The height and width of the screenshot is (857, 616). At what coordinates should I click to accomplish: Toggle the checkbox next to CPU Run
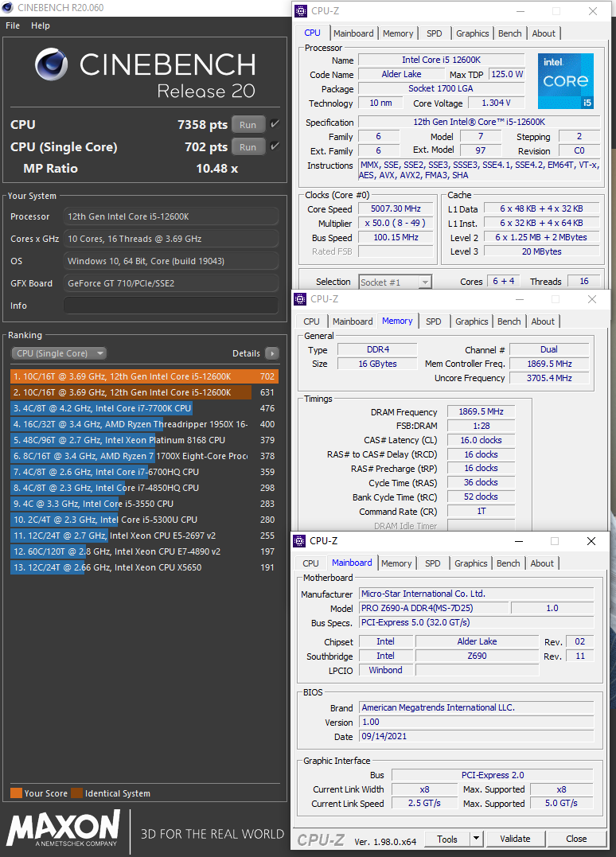[275, 124]
